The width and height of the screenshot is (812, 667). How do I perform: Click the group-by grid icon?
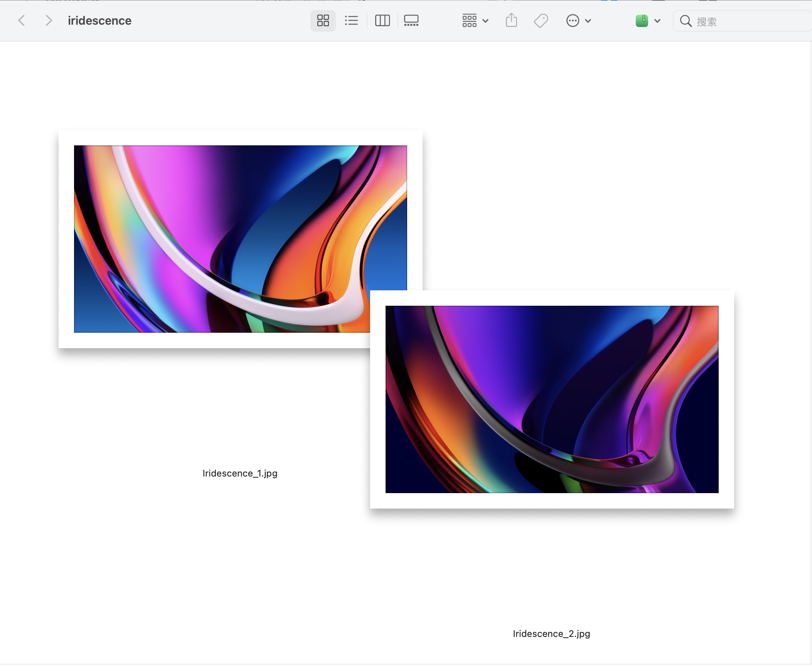(469, 20)
